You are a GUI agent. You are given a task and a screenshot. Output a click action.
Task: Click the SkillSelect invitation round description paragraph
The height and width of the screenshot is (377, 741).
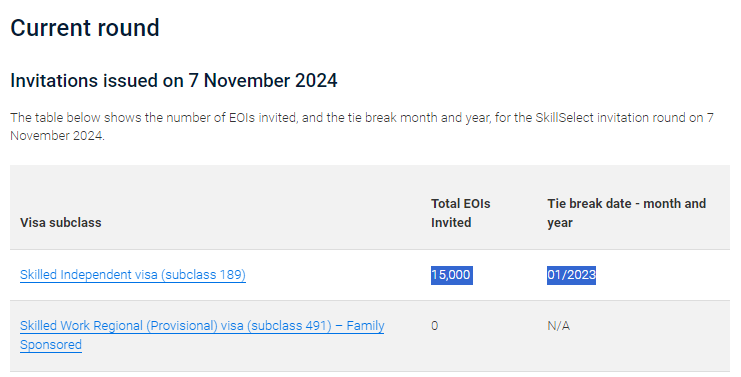(x=362, y=127)
